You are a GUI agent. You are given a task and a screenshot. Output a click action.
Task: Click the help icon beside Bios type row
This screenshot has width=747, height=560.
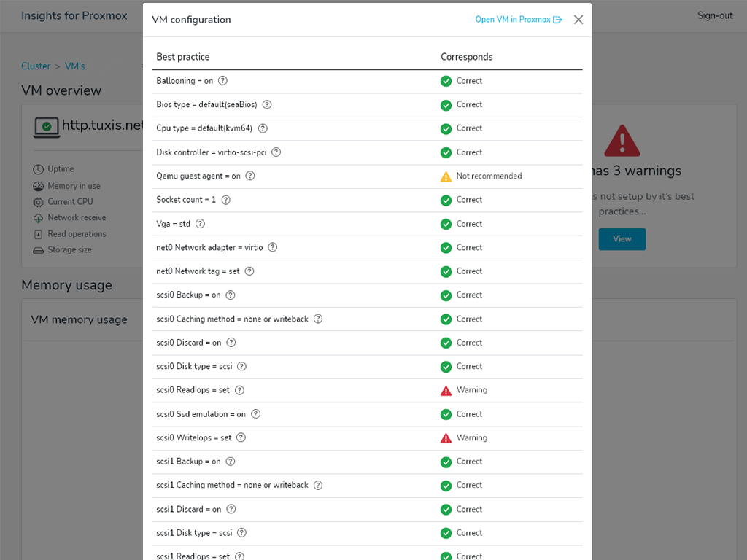(267, 104)
